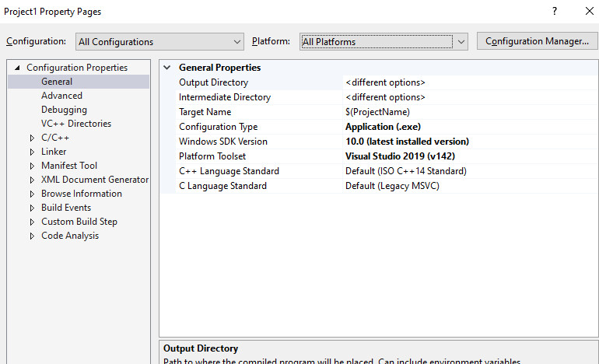Collapse the Configuration Properties tree node
The width and height of the screenshot is (599, 364).
click(x=19, y=68)
